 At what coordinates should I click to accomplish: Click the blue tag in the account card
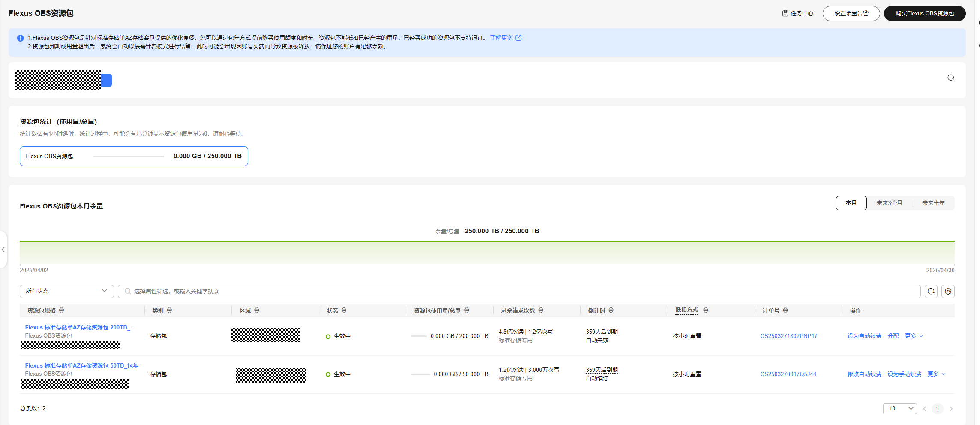point(106,80)
